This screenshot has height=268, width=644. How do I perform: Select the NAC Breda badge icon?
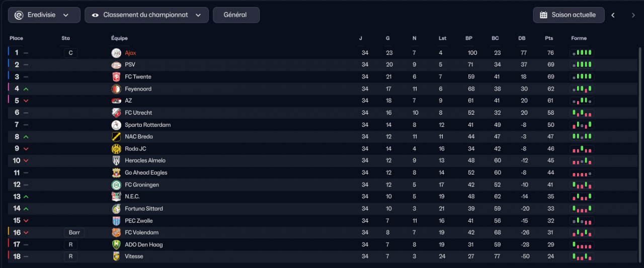coord(116,137)
